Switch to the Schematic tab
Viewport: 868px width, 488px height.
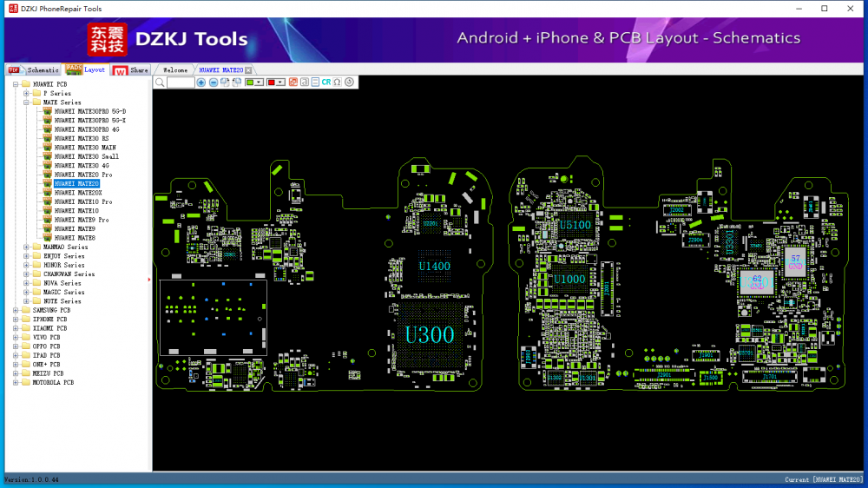(33, 69)
